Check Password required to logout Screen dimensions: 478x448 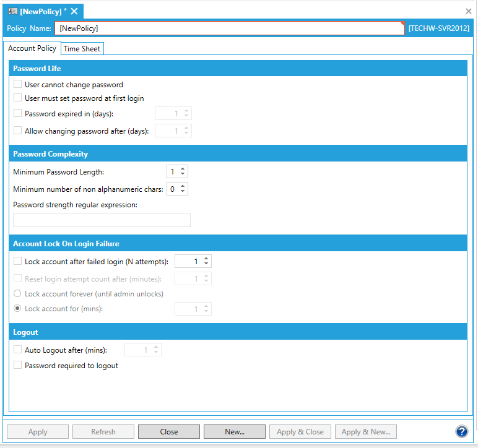tap(18, 365)
